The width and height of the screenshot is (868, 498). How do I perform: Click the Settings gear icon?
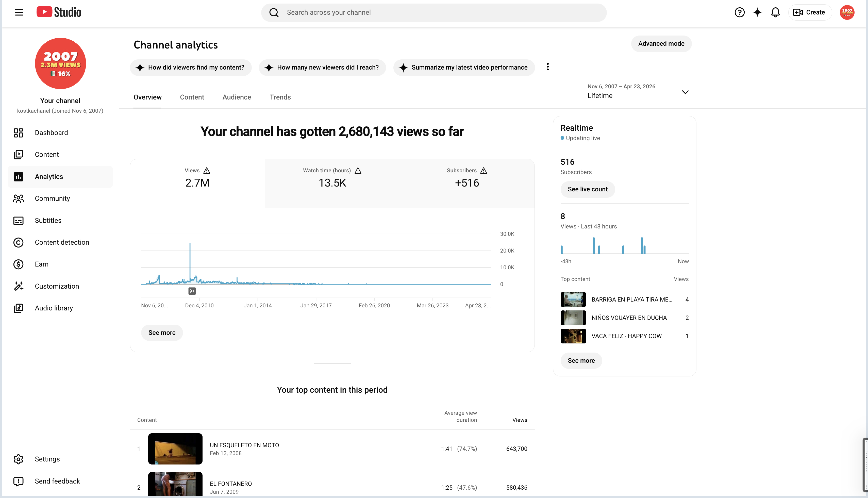[x=19, y=459]
